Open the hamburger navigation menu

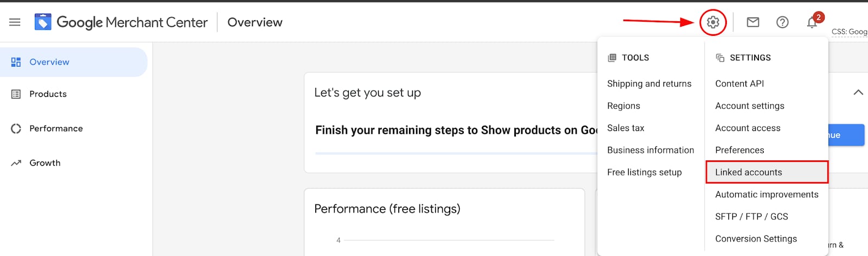[x=15, y=22]
